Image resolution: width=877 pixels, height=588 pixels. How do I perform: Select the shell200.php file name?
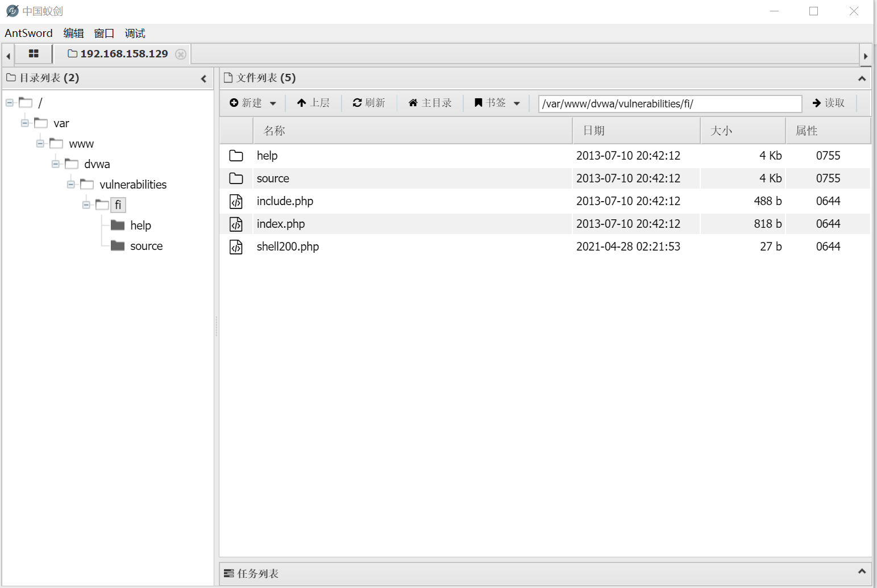point(288,247)
